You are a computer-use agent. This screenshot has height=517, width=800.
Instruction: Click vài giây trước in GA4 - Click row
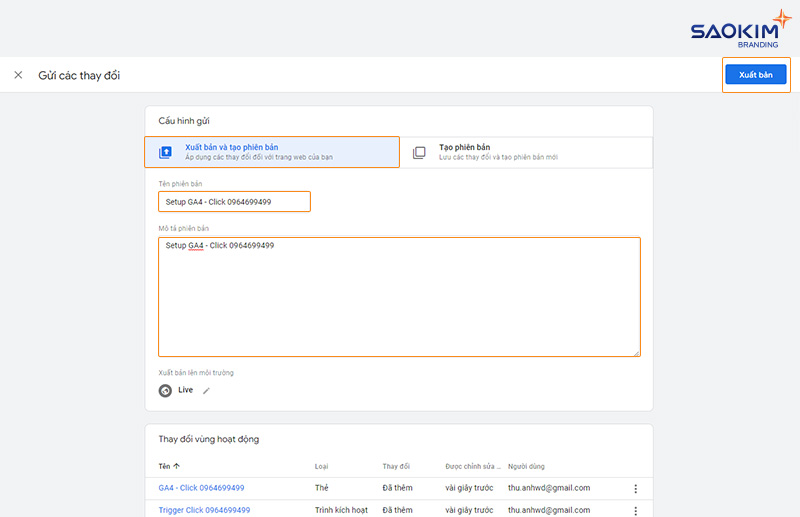click(x=469, y=488)
